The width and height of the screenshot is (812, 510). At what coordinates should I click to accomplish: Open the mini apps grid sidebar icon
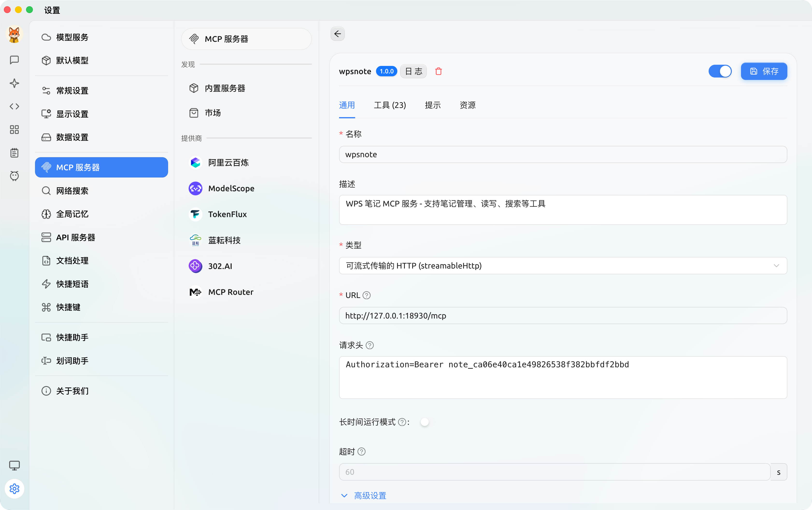pyautogui.click(x=14, y=129)
